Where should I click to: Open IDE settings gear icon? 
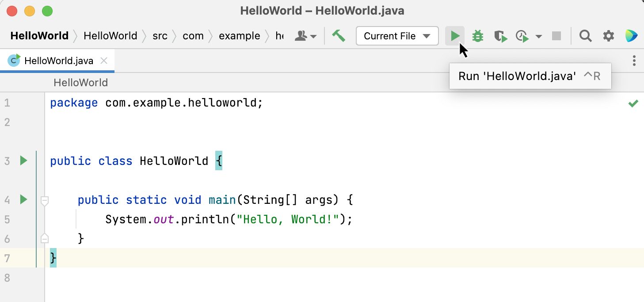pos(609,36)
